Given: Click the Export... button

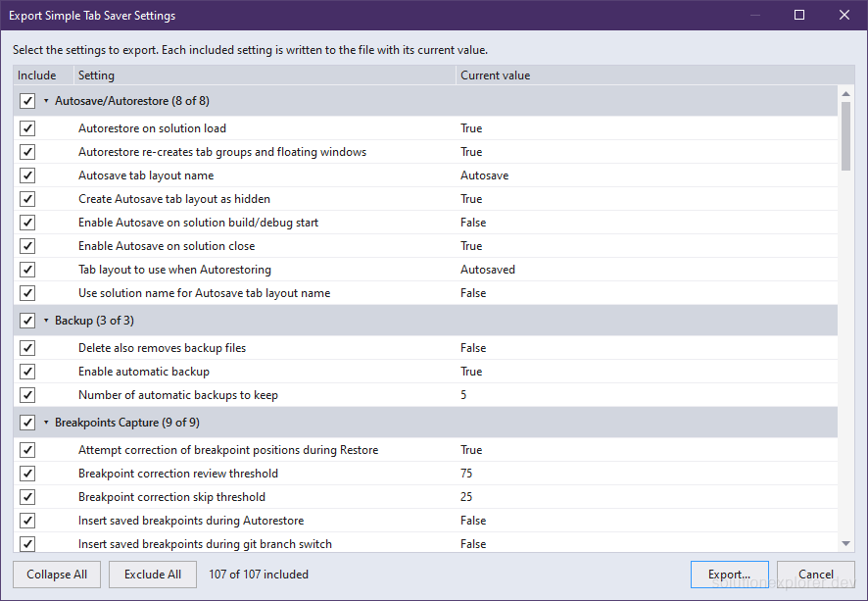Looking at the screenshot, I should [730, 575].
